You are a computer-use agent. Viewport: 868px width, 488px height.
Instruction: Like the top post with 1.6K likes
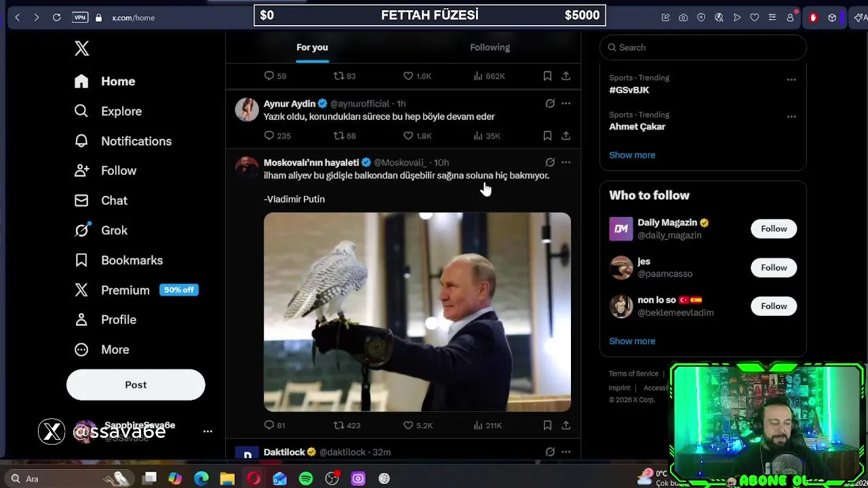417,76
